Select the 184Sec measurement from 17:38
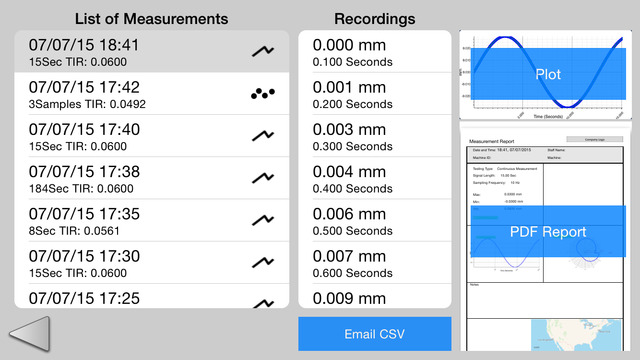The image size is (640, 360). pos(152,178)
